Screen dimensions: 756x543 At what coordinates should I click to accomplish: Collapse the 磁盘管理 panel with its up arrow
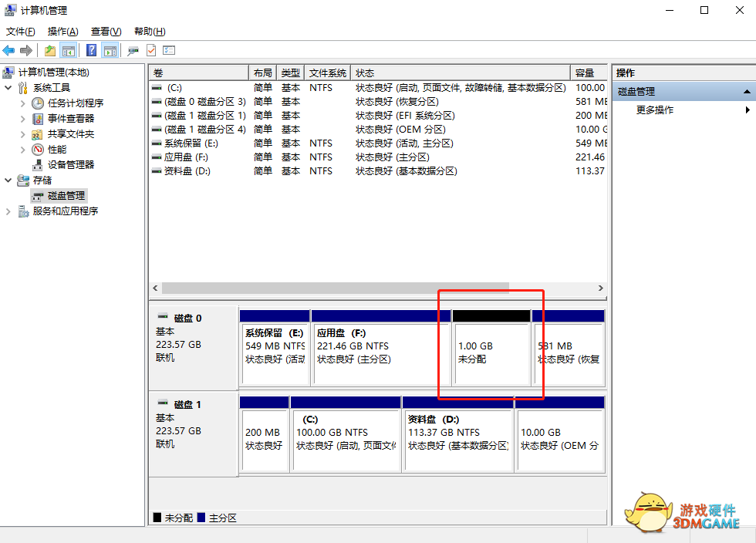click(x=745, y=92)
